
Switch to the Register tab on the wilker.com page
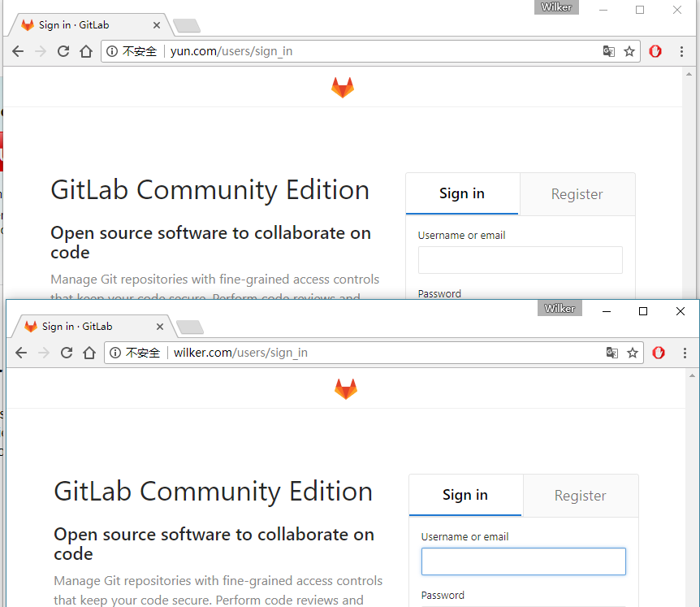[580, 496]
